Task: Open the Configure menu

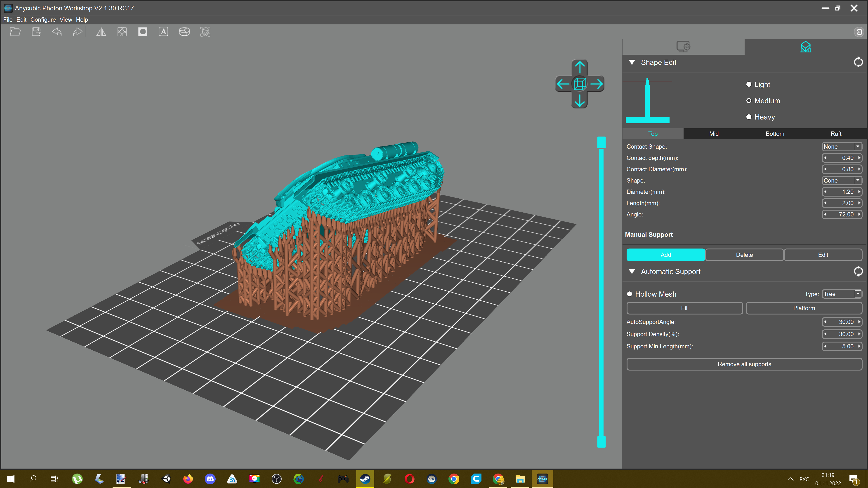Action: 43,19
